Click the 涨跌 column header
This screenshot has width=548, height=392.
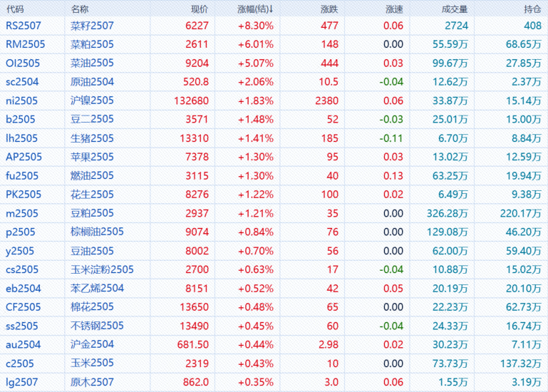click(330, 9)
